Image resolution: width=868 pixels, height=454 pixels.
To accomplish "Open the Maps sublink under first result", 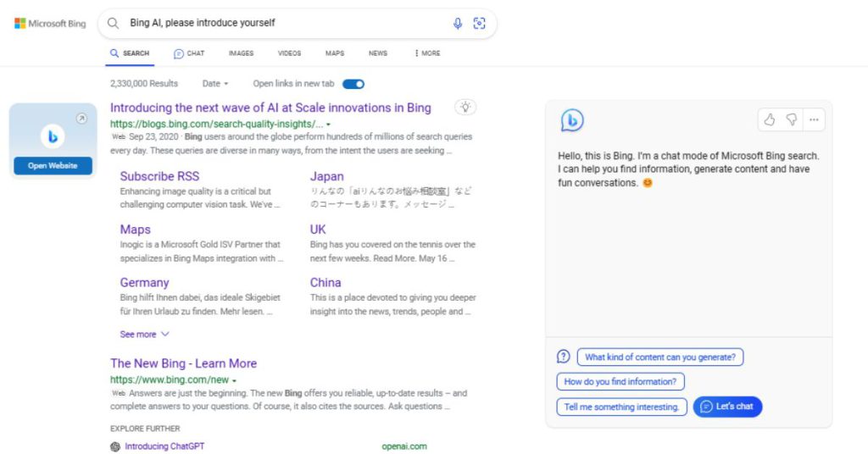I will (x=135, y=230).
